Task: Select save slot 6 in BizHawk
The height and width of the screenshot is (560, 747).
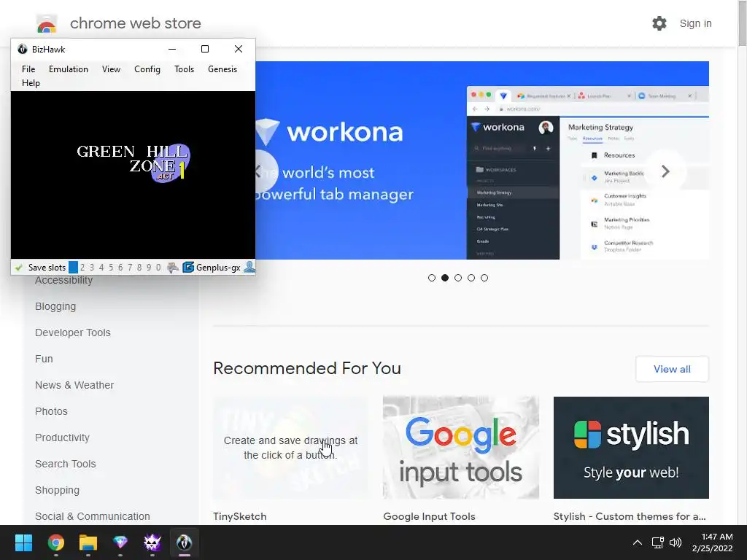Action: point(120,268)
